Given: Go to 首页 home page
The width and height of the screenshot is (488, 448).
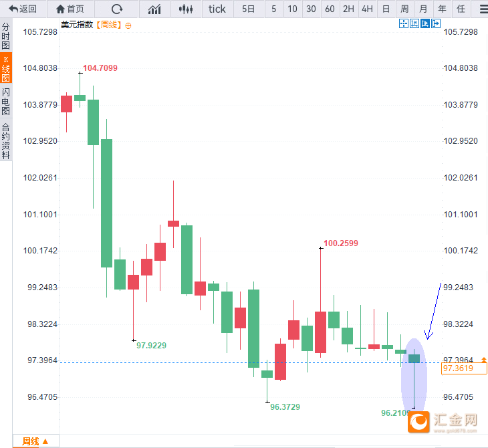Looking at the screenshot, I should coord(70,9).
